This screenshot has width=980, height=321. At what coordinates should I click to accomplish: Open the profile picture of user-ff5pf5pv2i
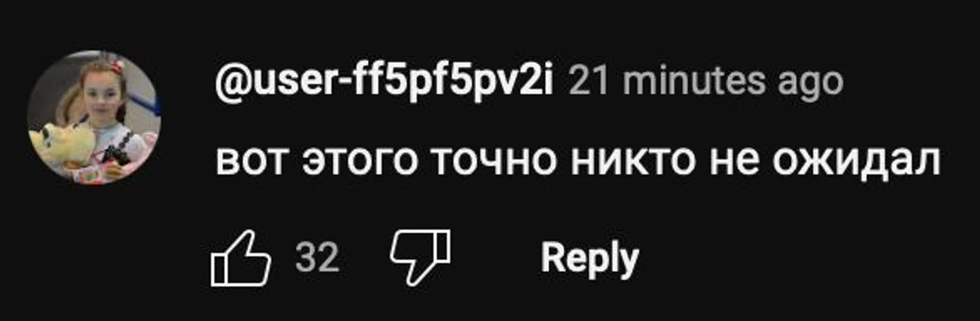tap(94, 118)
